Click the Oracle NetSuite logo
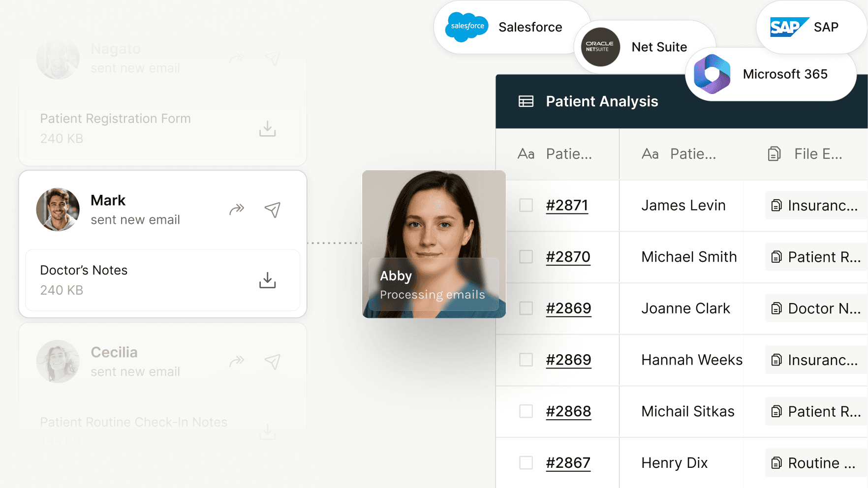Screen dimensions: 868x488 tap(600, 47)
